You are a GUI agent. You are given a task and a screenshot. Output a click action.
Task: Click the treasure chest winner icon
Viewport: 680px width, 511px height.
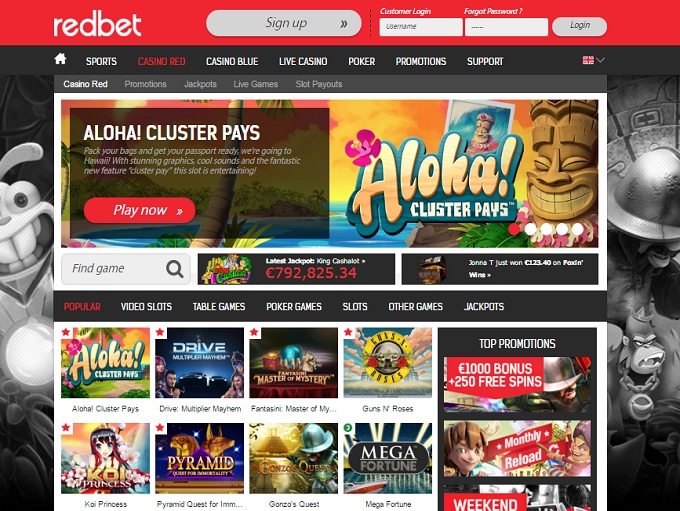[432, 269]
